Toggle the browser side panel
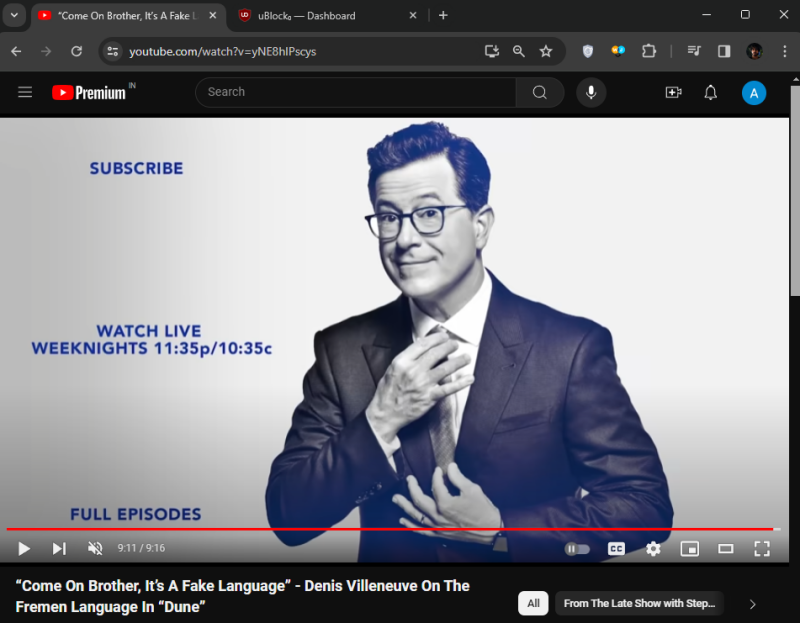This screenshot has height=623, width=800. pyautogui.click(x=724, y=51)
